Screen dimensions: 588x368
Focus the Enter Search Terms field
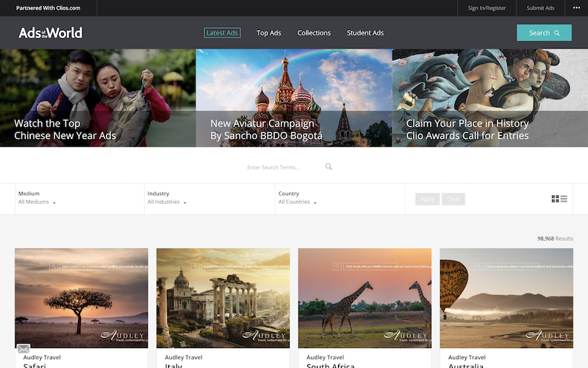[284, 167]
